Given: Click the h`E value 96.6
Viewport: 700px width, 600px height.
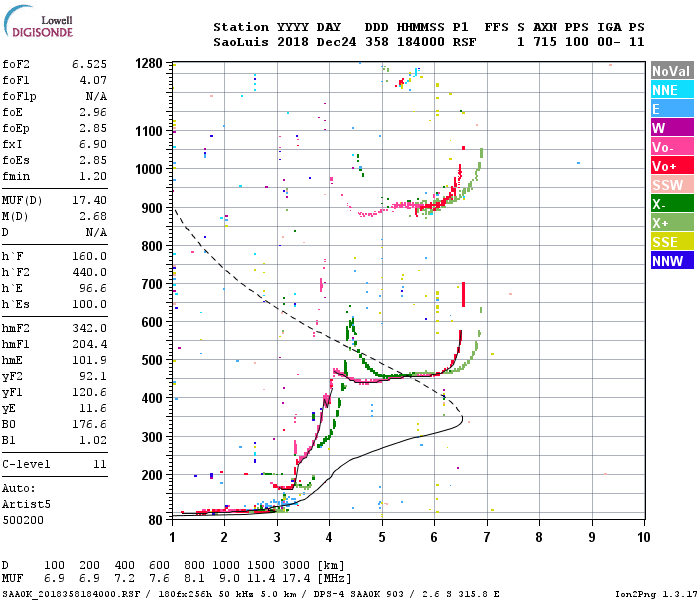Looking at the screenshot, I should (93, 288).
